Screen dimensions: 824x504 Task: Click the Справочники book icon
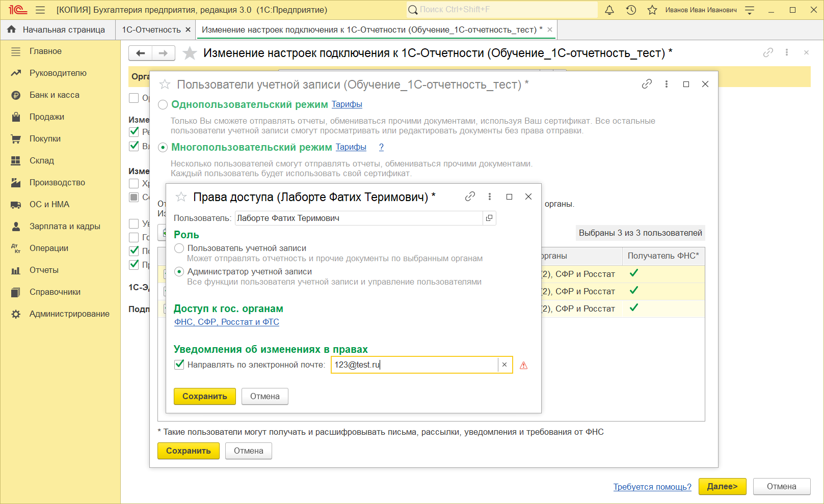point(16,292)
